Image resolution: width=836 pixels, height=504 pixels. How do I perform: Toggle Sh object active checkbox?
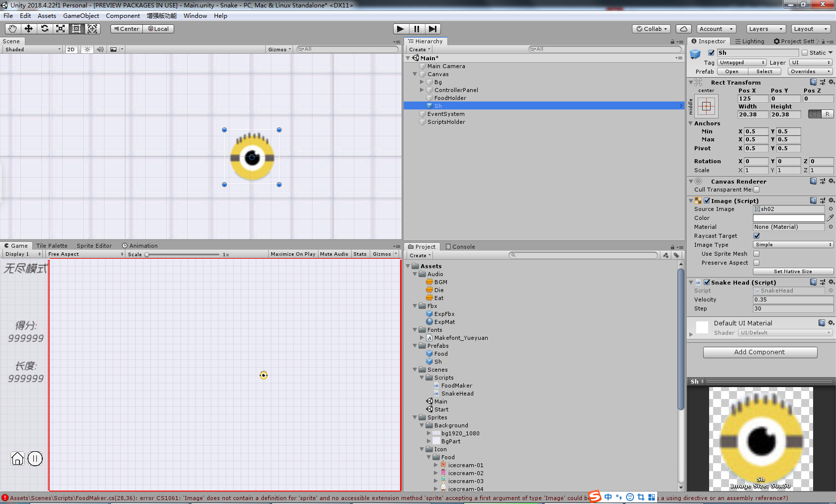[711, 53]
